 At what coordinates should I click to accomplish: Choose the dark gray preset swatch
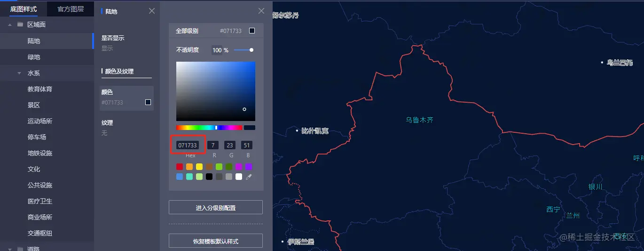coord(219,177)
